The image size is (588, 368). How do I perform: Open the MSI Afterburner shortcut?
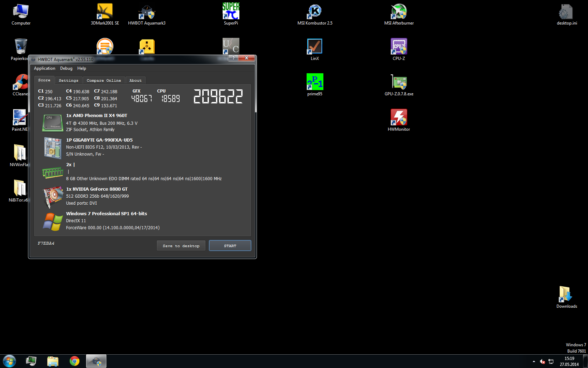pos(399,14)
